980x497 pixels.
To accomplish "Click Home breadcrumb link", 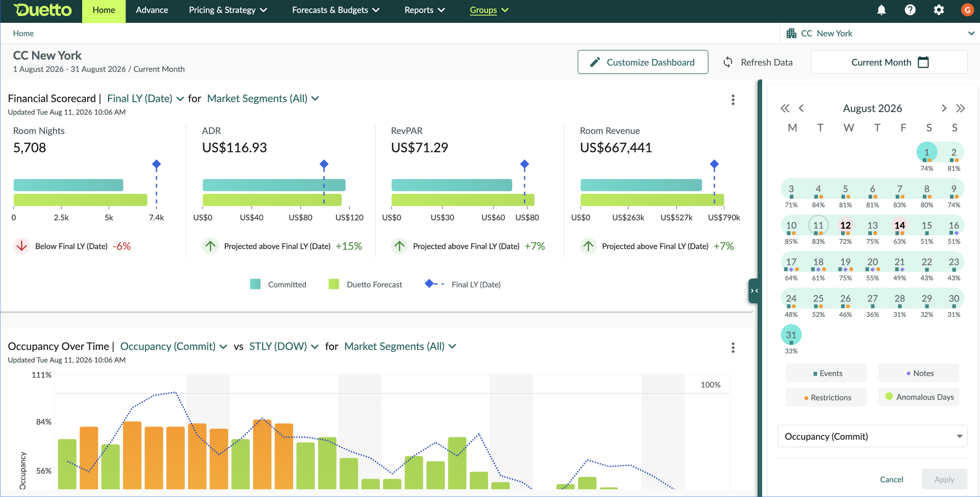I will (x=23, y=34).
